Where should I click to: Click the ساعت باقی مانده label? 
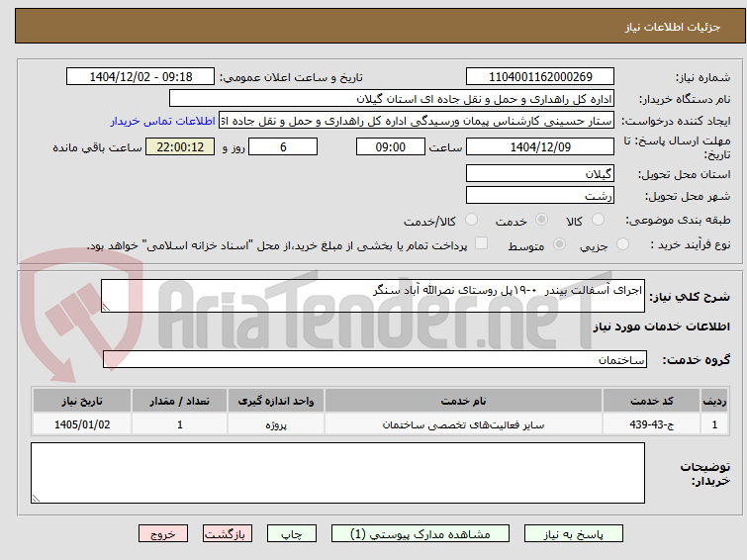(x=97, y=147)
